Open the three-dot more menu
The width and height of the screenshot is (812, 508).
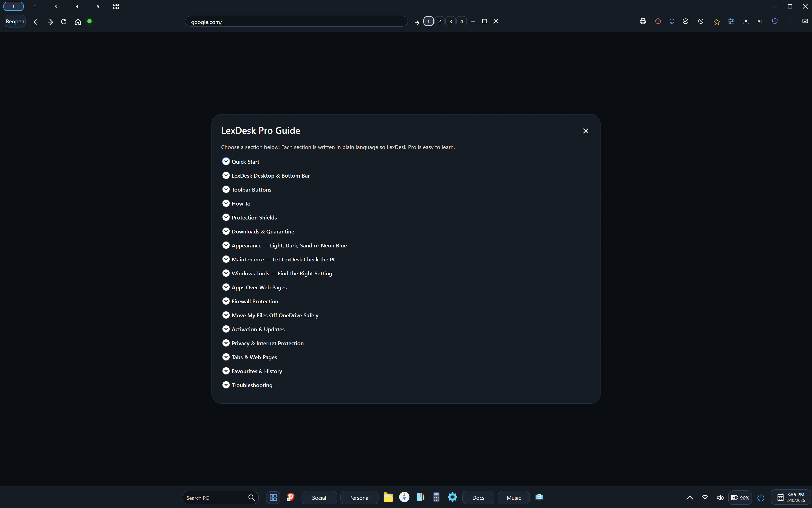point(790,22)
